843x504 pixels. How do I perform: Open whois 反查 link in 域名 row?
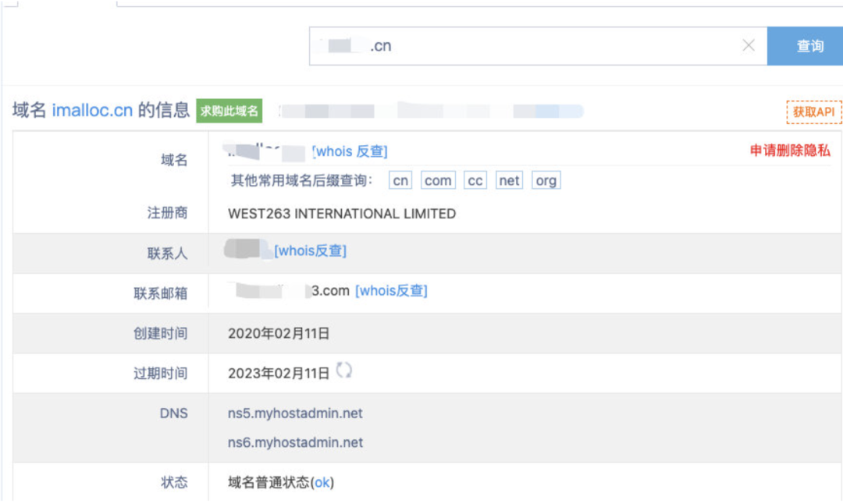pos(350,151)
